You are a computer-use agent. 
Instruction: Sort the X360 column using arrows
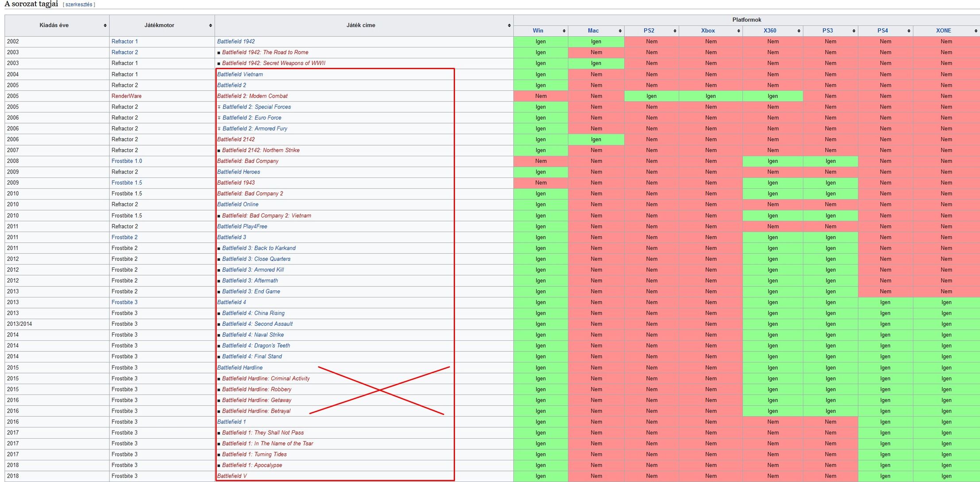click(799, 31)
